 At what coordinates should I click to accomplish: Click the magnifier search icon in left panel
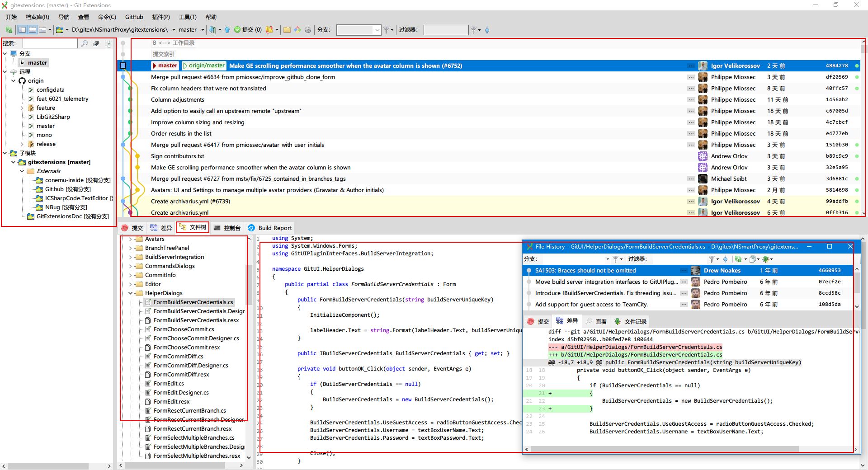[x=84, y=43]
